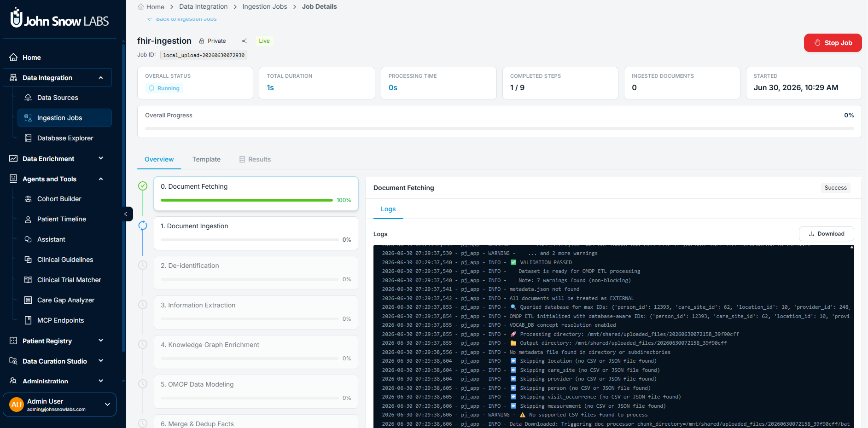
Task: Click the Completed Steps 1 / 9 value
Action: point(517,87)
